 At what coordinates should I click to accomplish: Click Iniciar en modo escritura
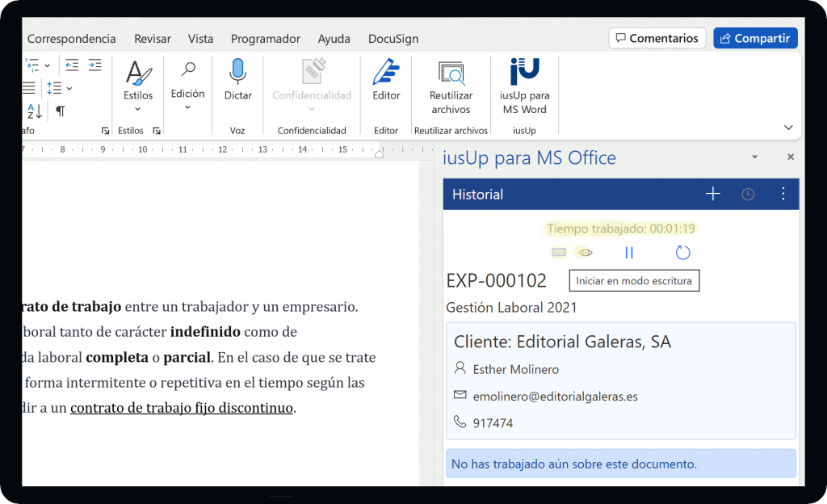coord(634,280)
